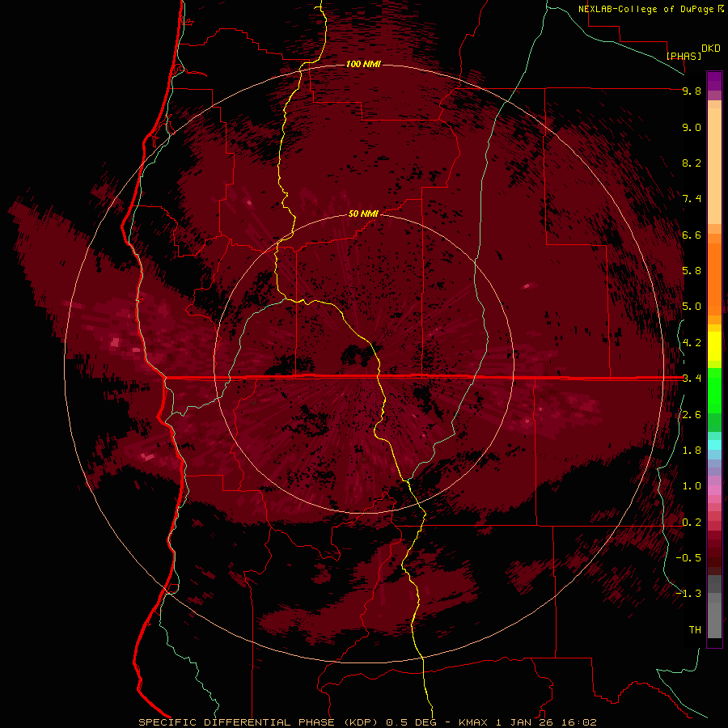Click the 3.4 legend value
This screenshot has width=728, height=728.
point(692,379)
